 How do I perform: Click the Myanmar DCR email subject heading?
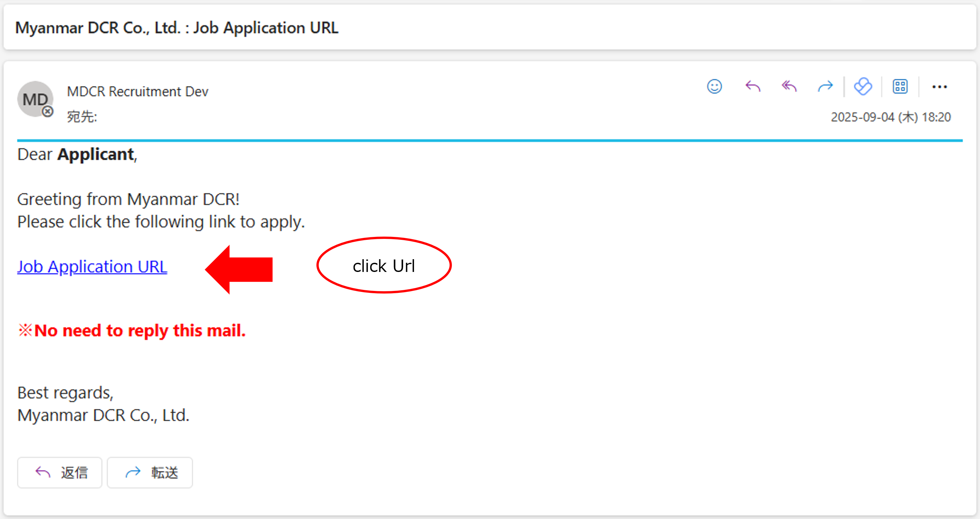pyautogui.click(x=176, y=28)
